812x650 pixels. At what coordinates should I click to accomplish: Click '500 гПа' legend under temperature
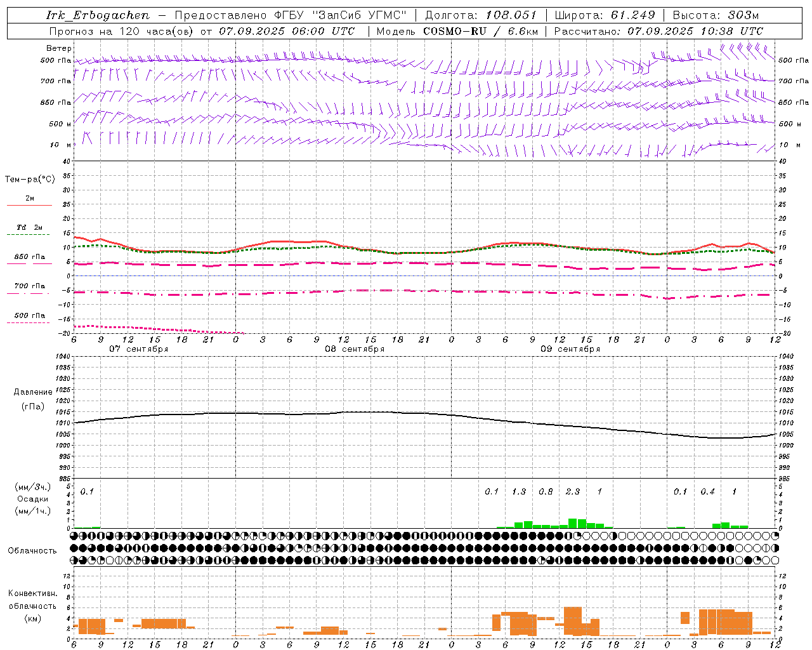(29, 315)
